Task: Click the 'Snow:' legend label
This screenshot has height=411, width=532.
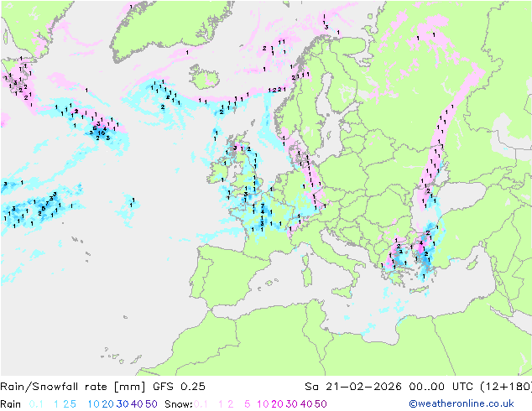Action: coord(179,404)
